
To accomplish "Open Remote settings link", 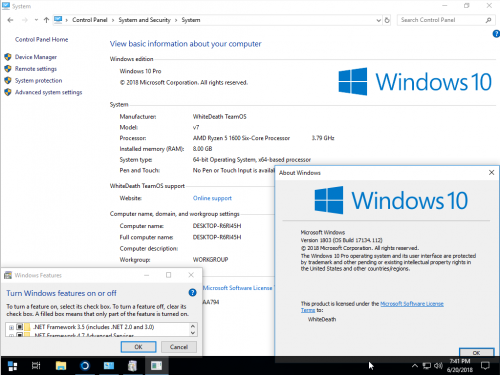I will 36,69.
